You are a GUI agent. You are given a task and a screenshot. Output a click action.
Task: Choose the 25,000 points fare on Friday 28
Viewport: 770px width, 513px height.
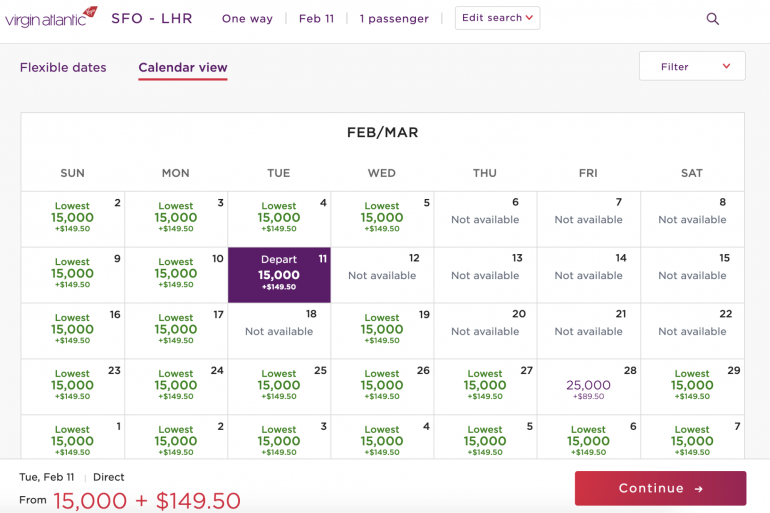pos(588,386)
